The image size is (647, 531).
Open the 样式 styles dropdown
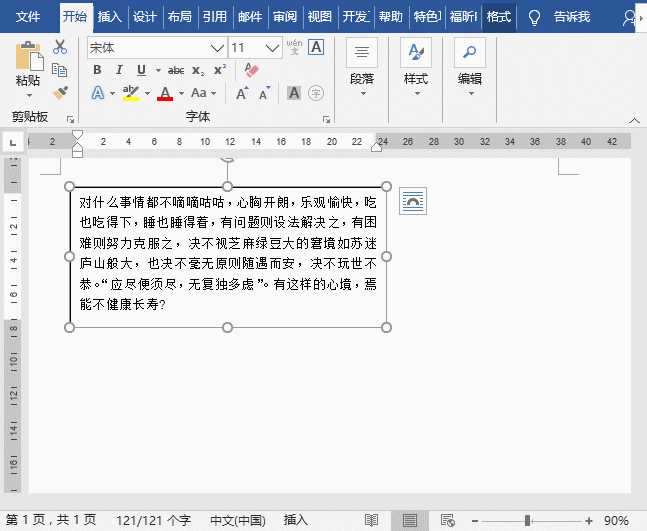(x=415, y=68)
